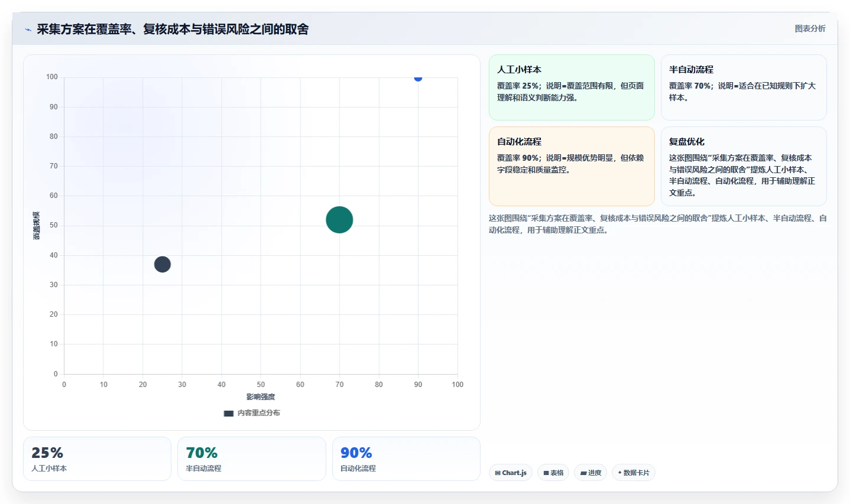850x504 pixels.
Task: Click the 内容重点分布 legend label
Action: click(259, 413)
